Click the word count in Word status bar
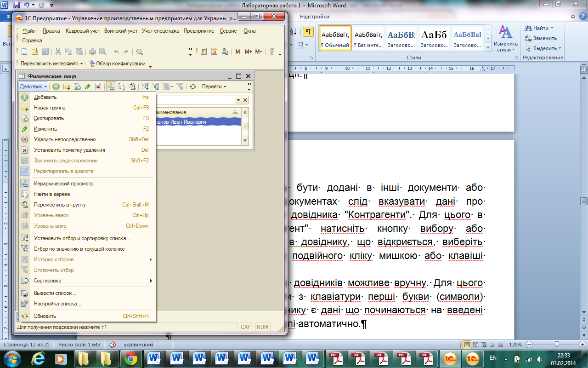The width and height of the screenshot is (588, 368). (79, 345)
